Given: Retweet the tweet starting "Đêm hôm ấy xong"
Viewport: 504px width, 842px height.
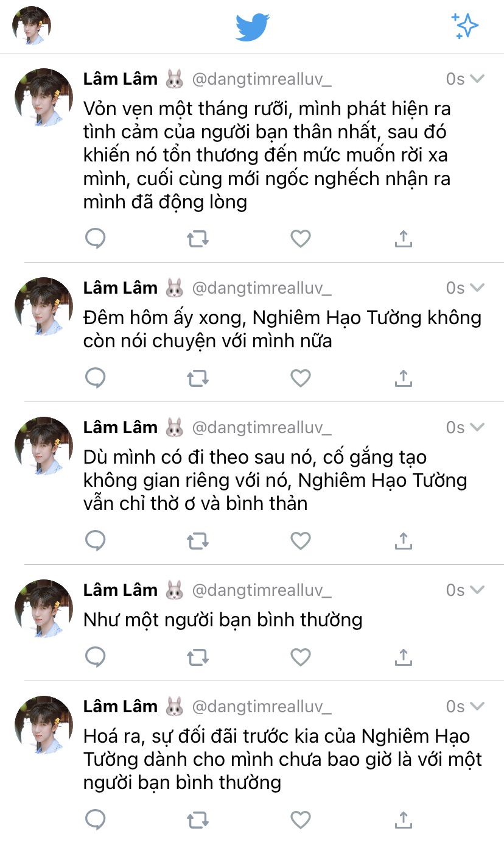Looking at the screenshot, I should coord(198,378).
